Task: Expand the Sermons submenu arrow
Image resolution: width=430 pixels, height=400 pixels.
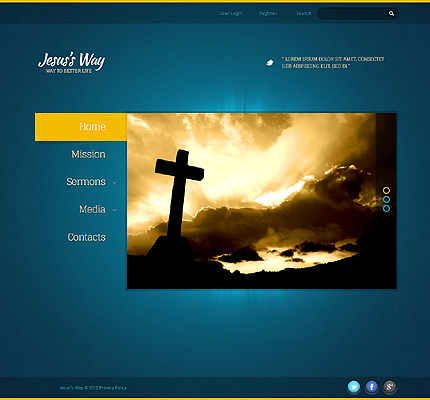Action: pos(114,183)
